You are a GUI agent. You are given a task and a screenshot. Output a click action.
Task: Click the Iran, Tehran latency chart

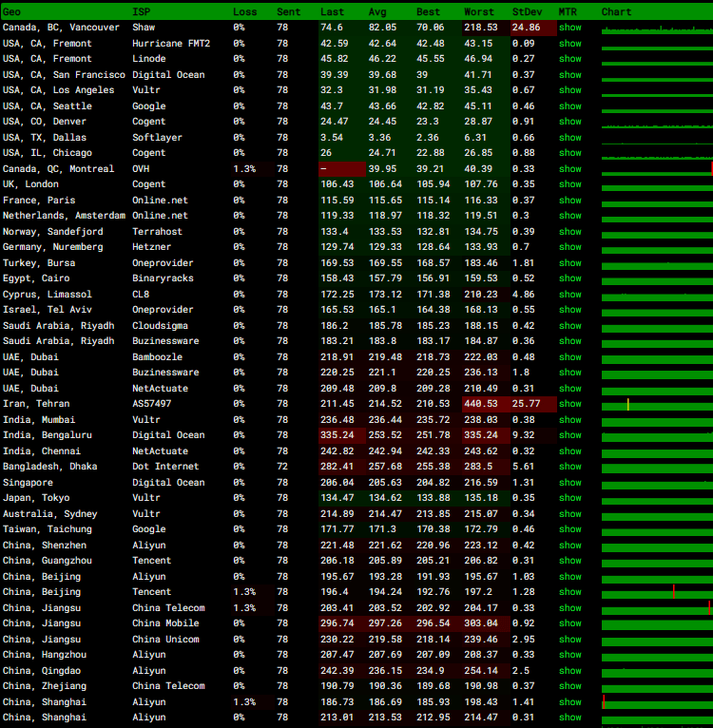[657, 404]
